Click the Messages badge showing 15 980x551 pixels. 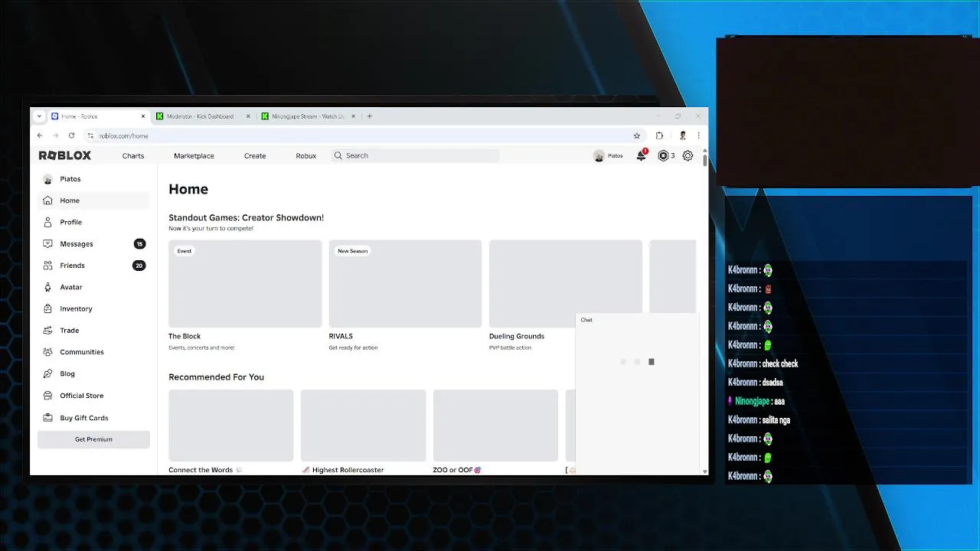pos(139,244)
